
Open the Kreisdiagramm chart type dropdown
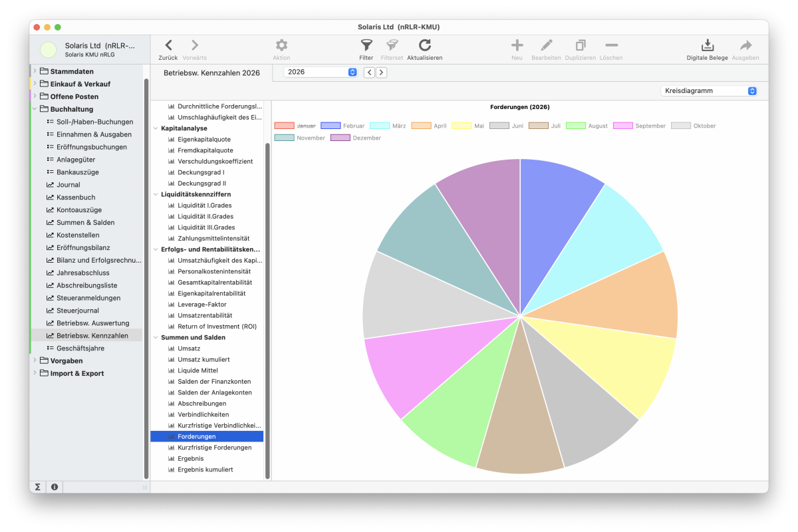coord(710,90)
